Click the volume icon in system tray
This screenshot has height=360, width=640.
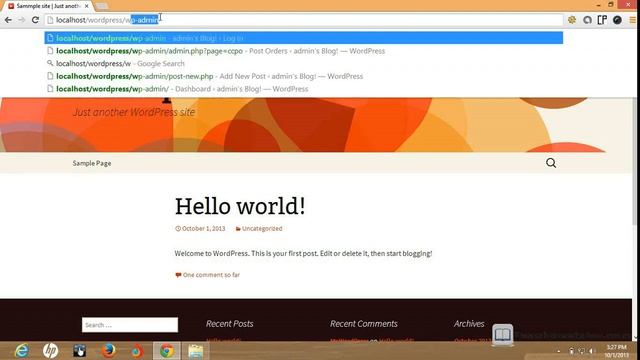click(x=591, y=351)
